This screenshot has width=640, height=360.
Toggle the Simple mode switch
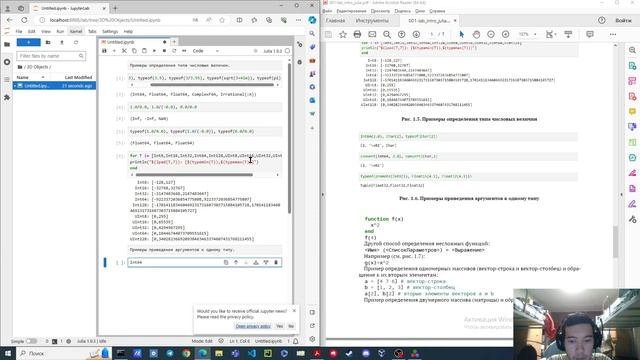click(31, 341)
